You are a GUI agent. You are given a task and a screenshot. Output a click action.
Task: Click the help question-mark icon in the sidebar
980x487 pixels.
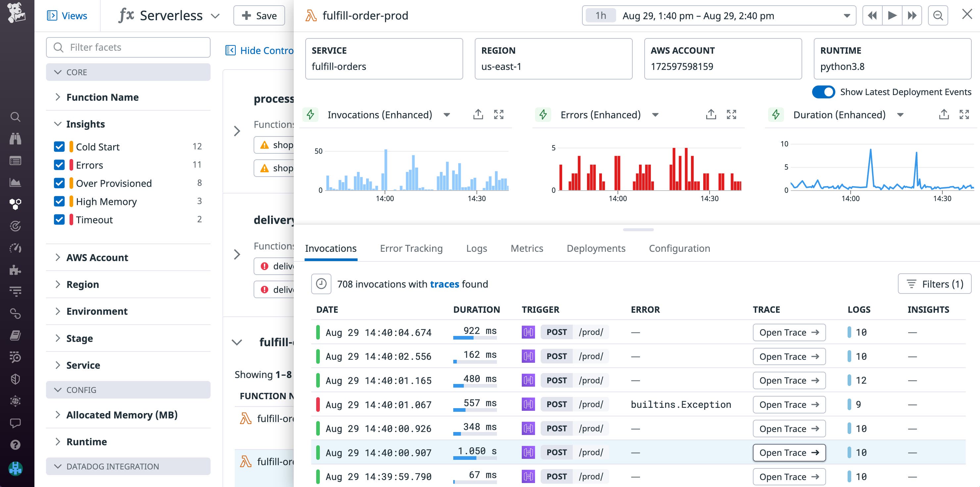point(15,445)
